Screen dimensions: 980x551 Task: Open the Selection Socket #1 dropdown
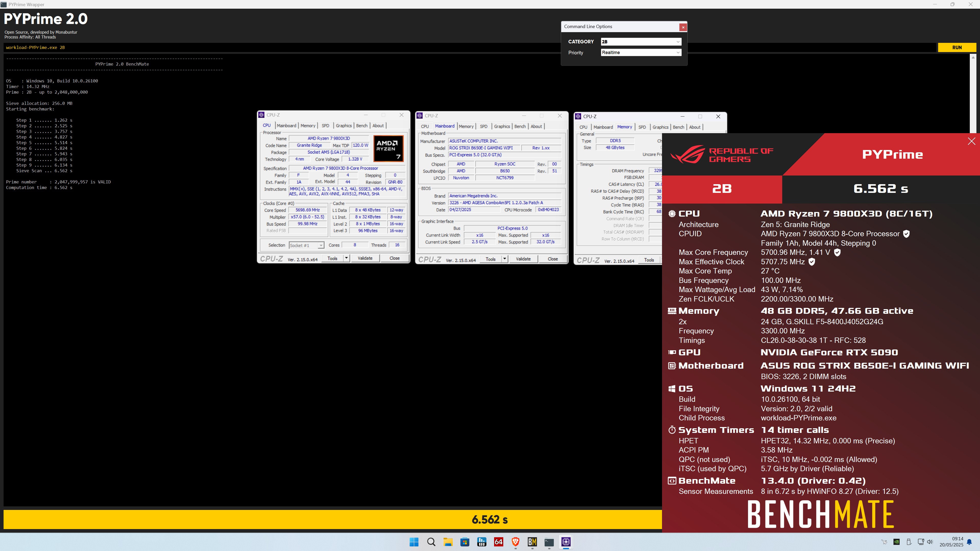[306, 245]
